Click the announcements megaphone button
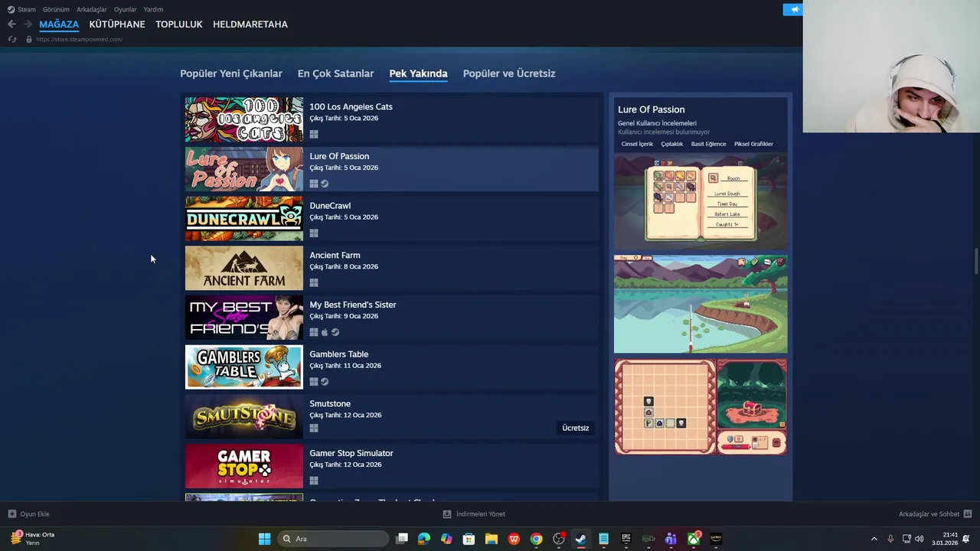Viewport: 980px width, 551px height. (793, 9)
